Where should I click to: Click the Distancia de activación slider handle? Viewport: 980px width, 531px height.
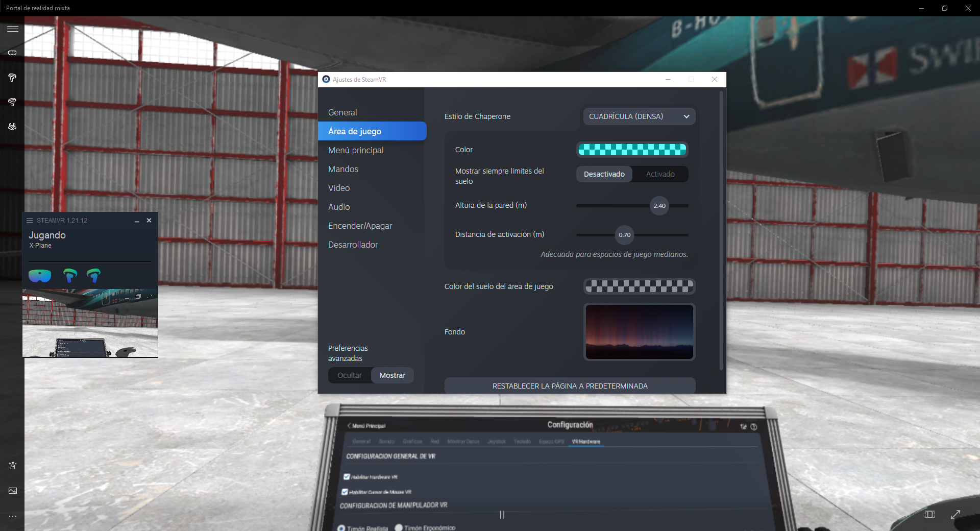point(624,235)
